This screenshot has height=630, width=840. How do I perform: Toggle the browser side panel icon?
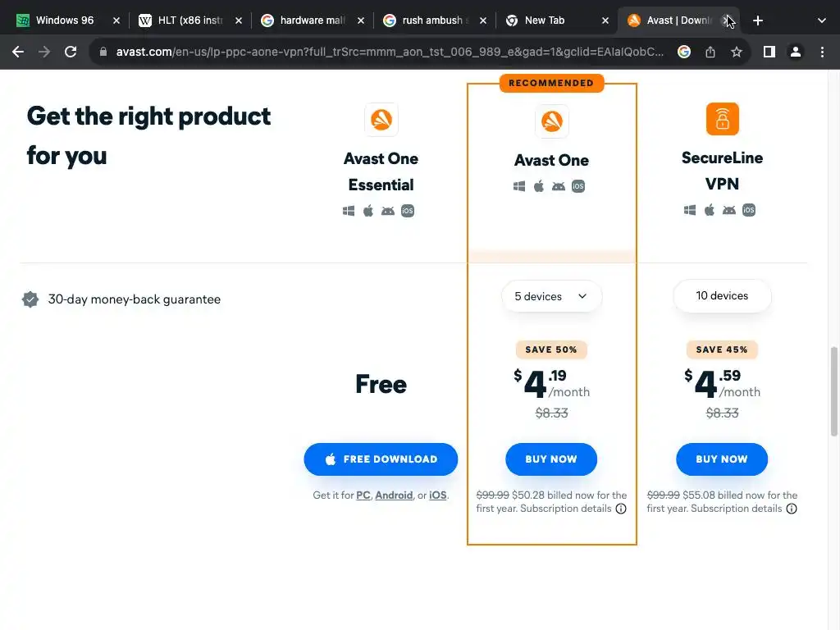(x=769, y=52)
